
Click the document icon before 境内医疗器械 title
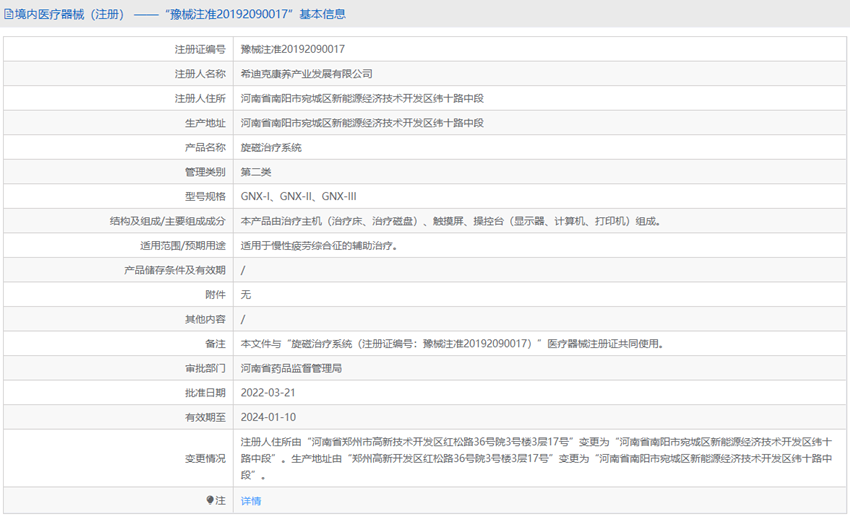[9, 14]
